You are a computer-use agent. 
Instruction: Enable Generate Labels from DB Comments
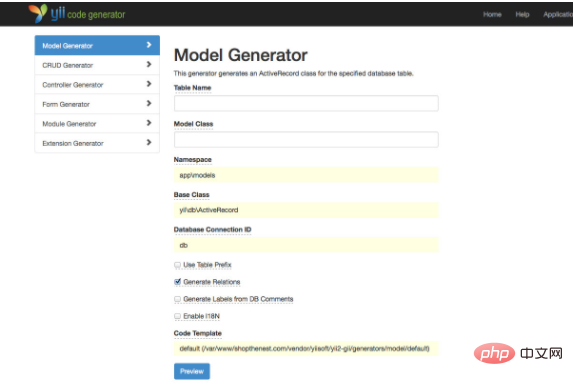click(x=178, y=299)
